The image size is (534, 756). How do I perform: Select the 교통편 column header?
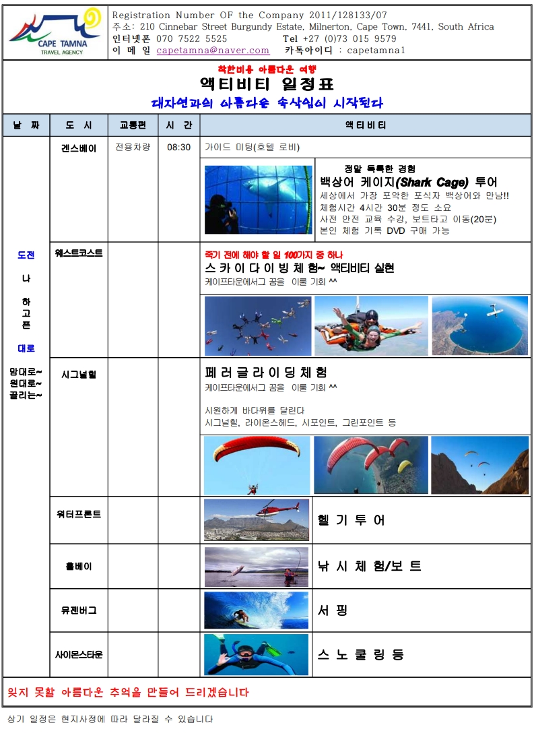(x=133, y=125)
